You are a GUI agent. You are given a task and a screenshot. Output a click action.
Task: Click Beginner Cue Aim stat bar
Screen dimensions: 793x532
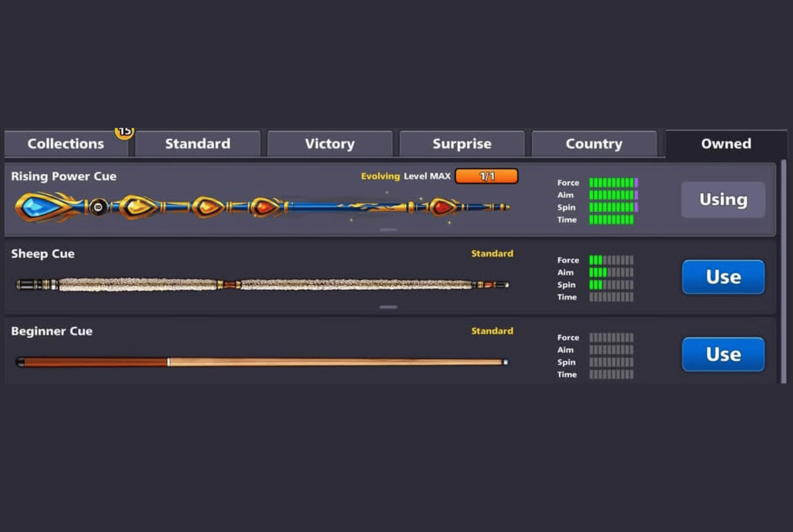click(x=611, y=350)
